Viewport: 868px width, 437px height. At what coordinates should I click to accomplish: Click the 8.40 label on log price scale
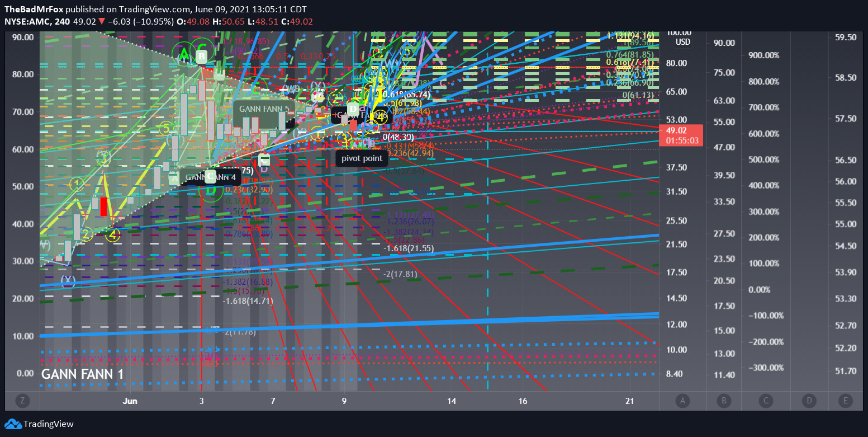673,373
